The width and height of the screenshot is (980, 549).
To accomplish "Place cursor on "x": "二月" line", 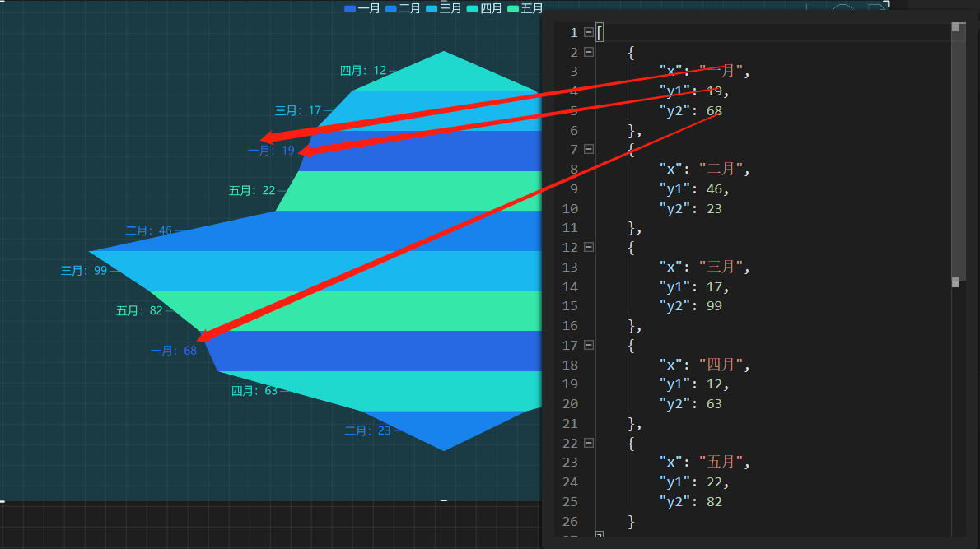I will pyautogui.click(x=704, y=170).
